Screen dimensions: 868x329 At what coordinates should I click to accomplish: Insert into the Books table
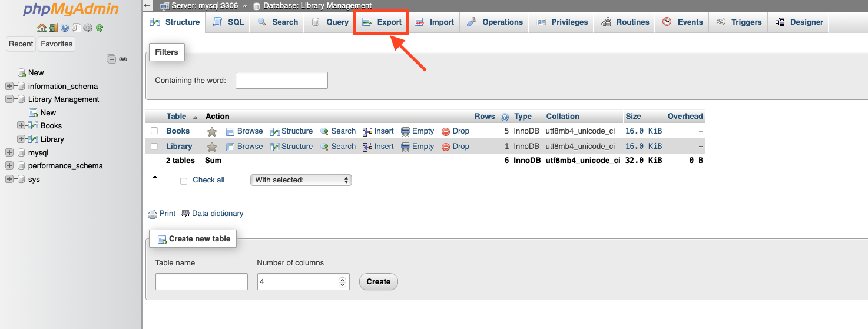379,131
